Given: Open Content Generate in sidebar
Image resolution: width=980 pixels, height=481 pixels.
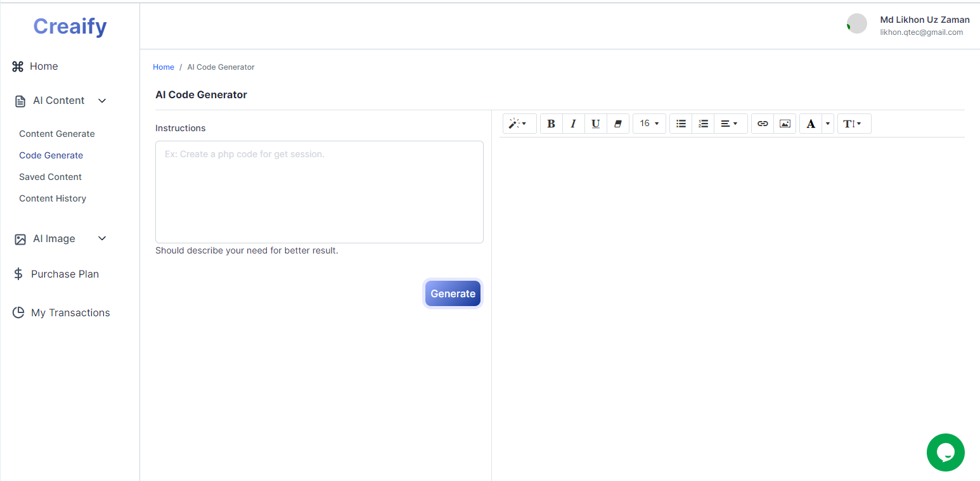Looking at the screenshot, I should 57,134.
